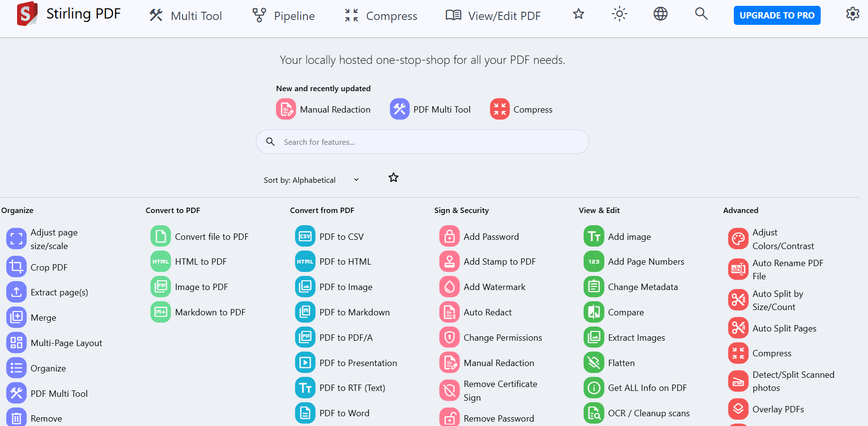Viewport: 868px width, 426px height.
Task: Click the Upgrade to Pro button
Action: [x=777, y=16]
